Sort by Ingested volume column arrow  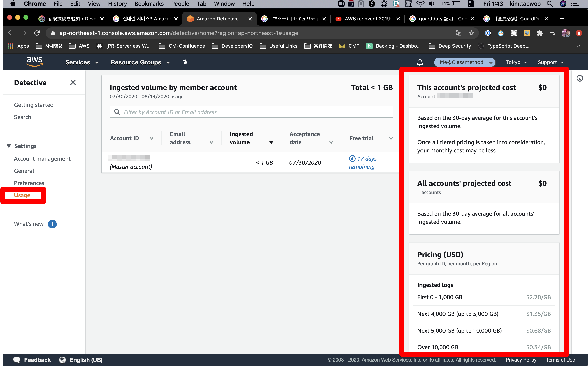[271, 142]
